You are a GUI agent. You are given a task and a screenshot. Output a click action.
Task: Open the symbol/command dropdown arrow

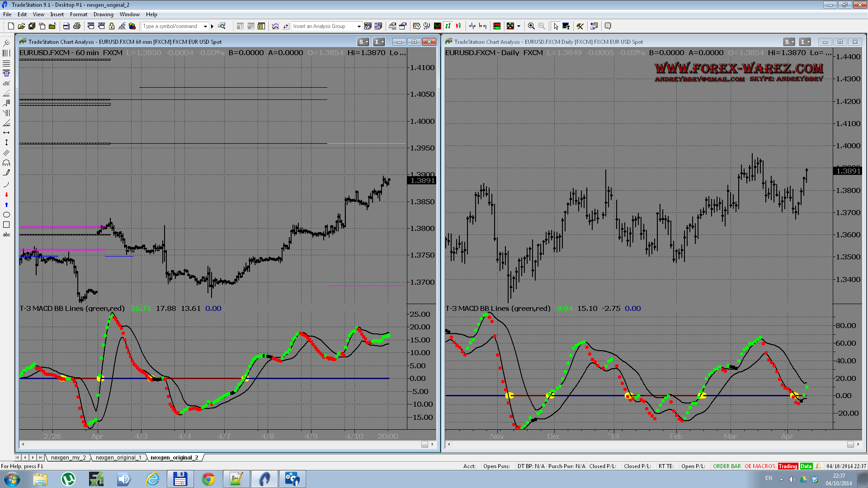(x=205, y=26)
